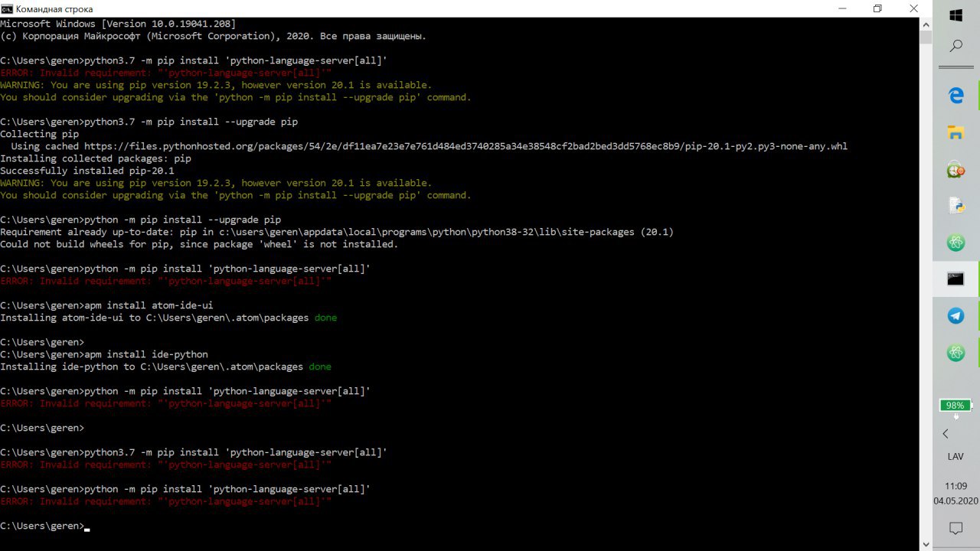Show hidden tray icons chevron

[946, 434]
